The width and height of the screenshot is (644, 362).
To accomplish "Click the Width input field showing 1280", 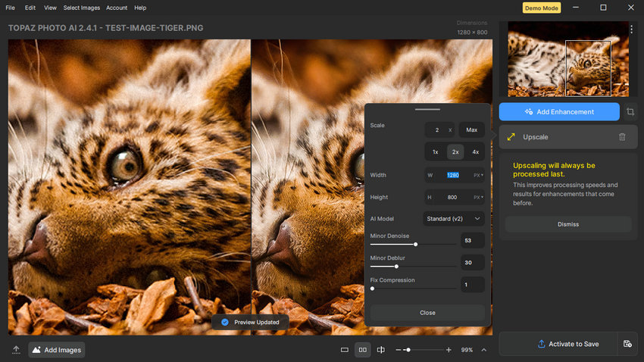I will pyautogui.click(x=453, y=175).
